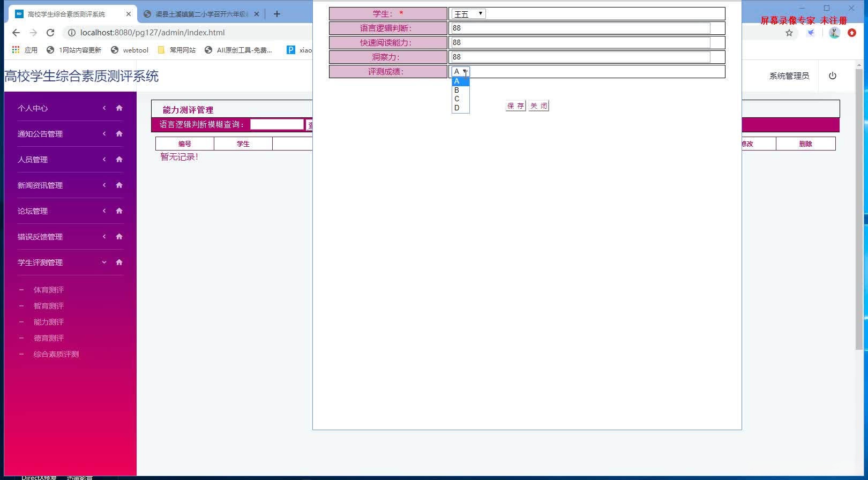Click the browser back arrow

click(16, 33)
